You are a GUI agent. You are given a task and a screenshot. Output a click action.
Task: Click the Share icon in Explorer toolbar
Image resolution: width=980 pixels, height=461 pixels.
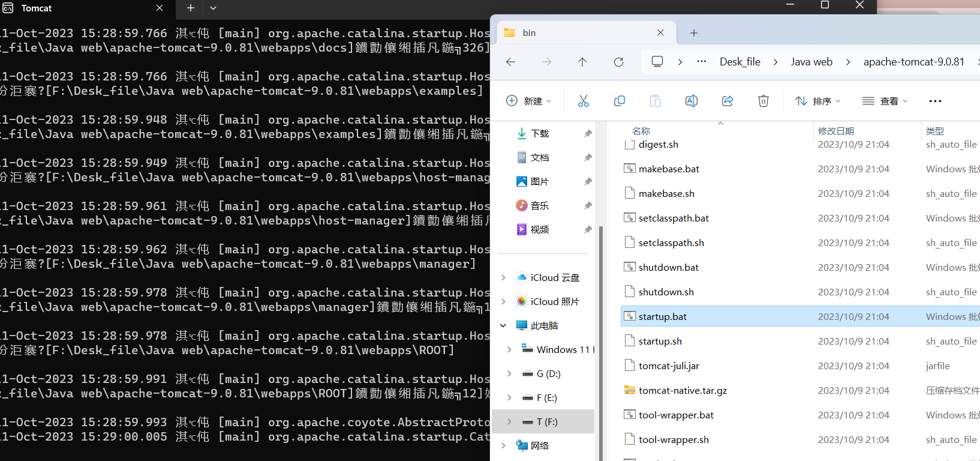[x=728, y=101]
